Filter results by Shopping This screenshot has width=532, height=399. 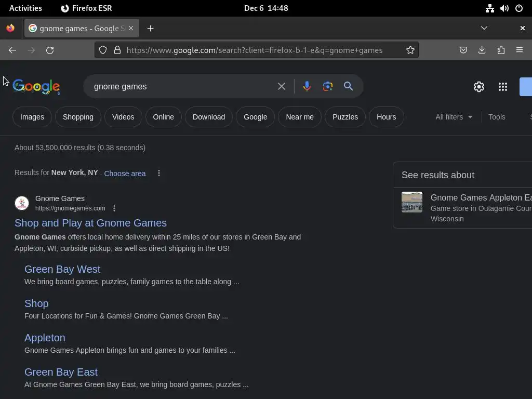coord(78,117)
